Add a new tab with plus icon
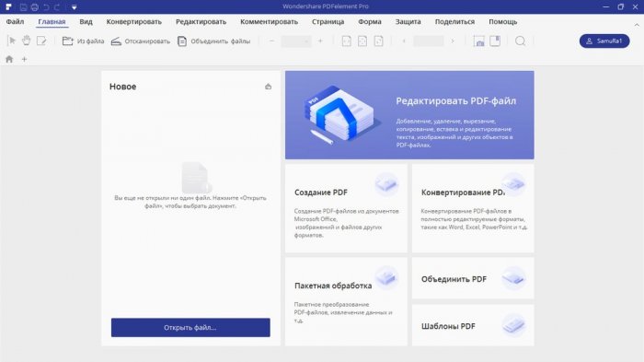 [x=24, y=59]
